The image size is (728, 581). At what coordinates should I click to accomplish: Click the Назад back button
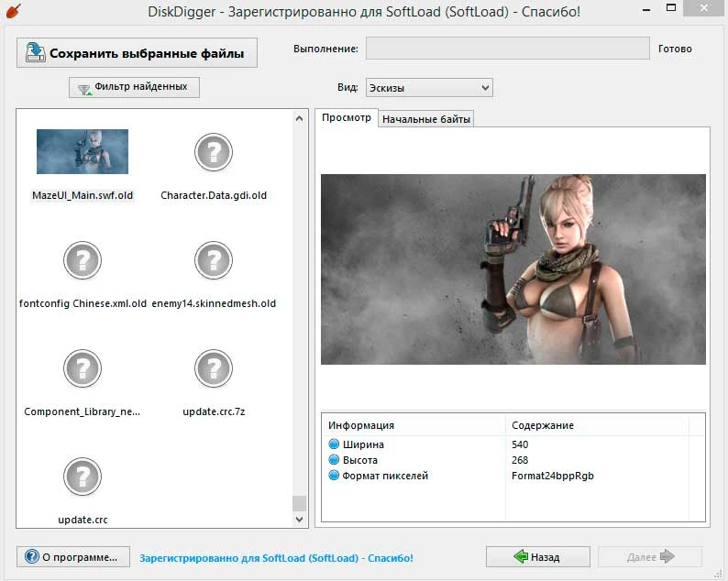pyautogui.click(x=537, y=557)
